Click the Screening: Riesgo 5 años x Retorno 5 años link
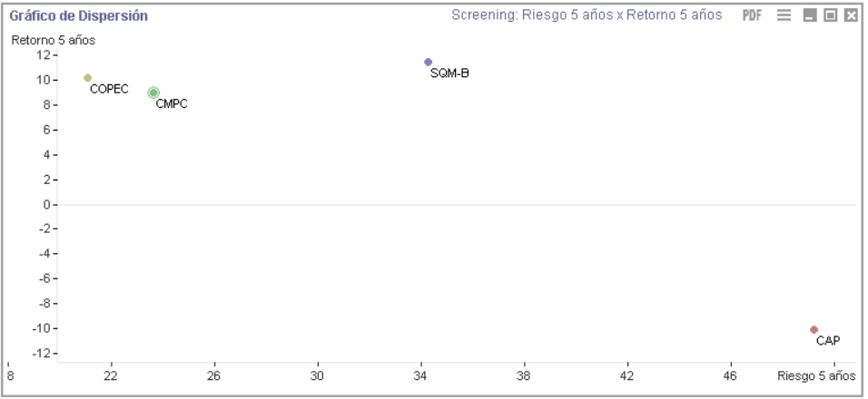 587,15
